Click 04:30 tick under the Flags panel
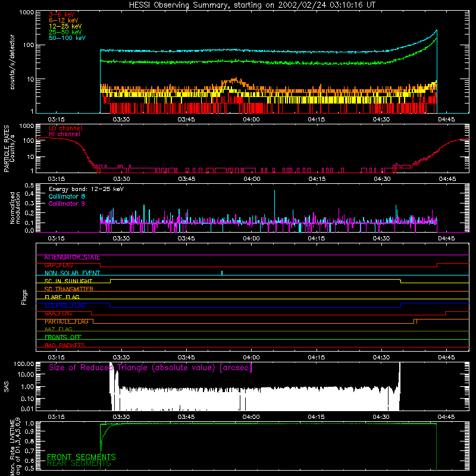Image resolution: width=476 pixels, height=476 pixels. click(x=381, y=358)
